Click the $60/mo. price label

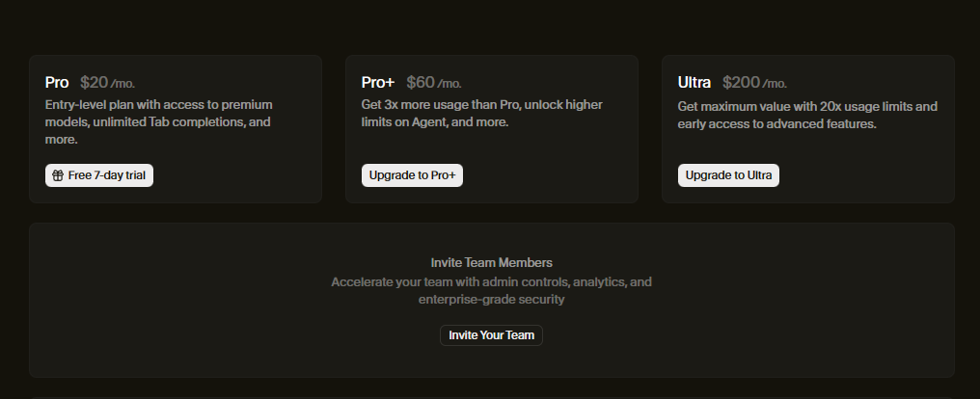pyautogui.click(x=433, y=83)
